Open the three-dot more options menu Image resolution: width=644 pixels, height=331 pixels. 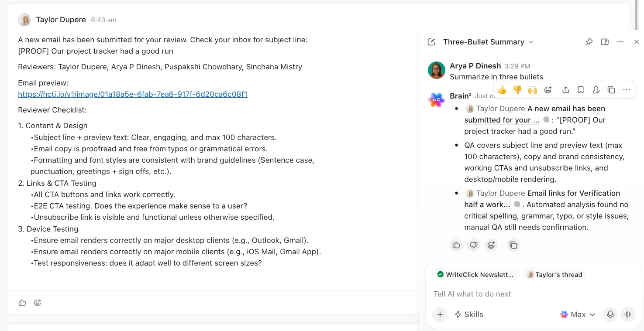coord(627,90)
